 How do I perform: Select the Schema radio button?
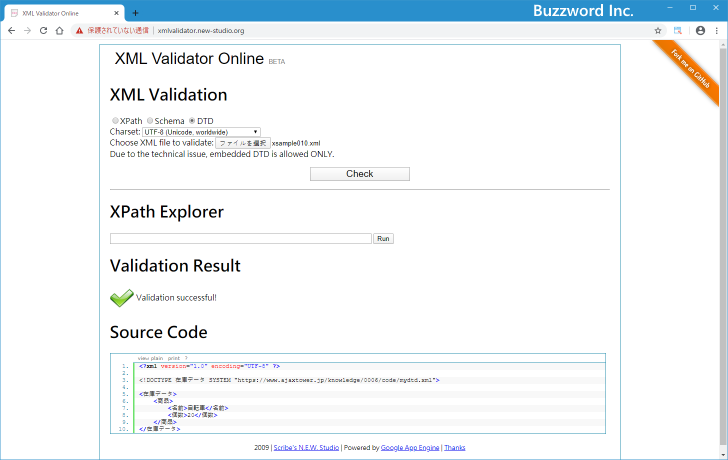pyautogui.click(x=150, y=121)
